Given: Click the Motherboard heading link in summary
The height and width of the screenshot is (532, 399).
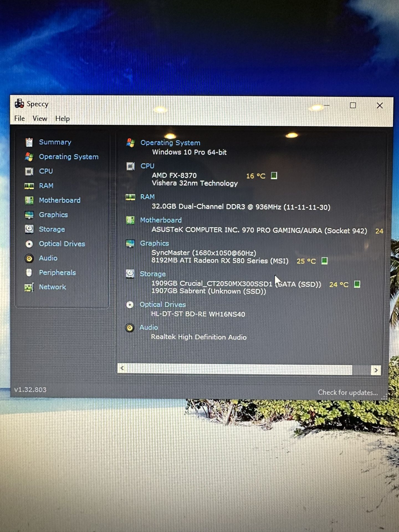Looking at the screenshot, I should [x=161, y=220].
